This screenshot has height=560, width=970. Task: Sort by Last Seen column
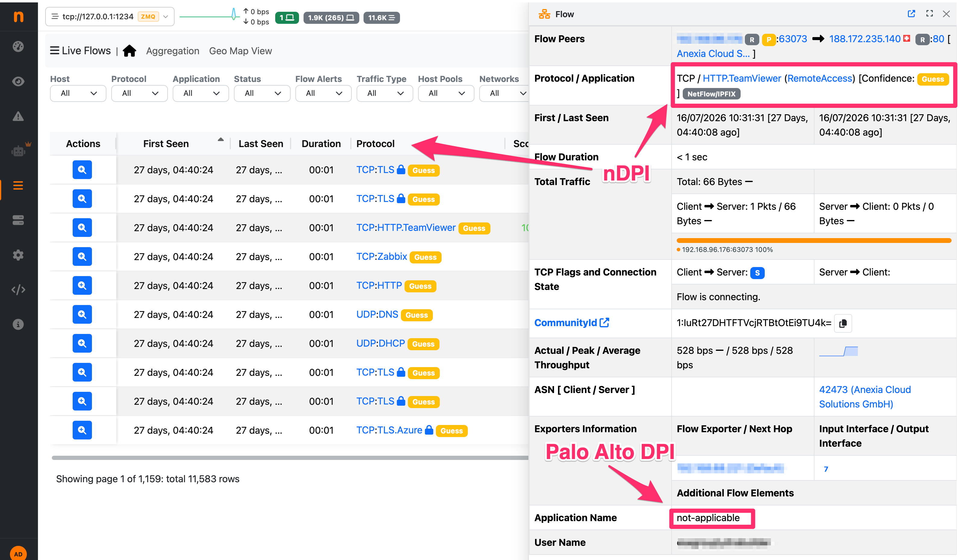(x=261, y=143)
